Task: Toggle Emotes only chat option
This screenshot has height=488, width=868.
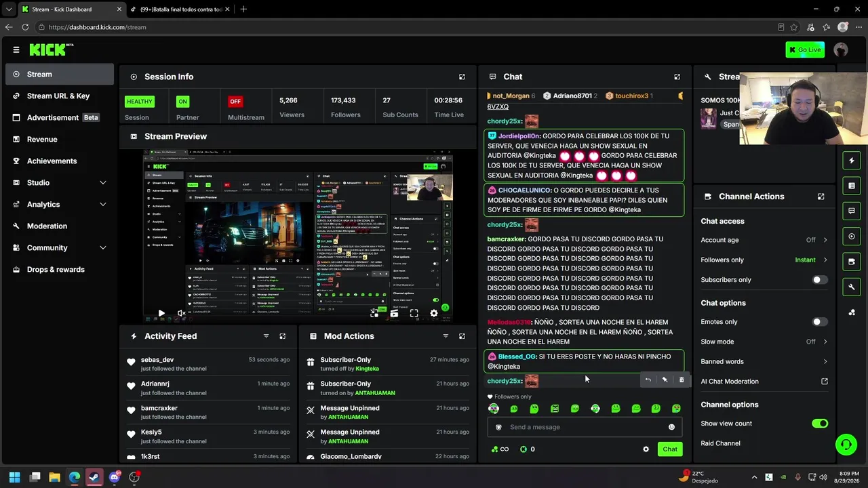Action: point(820,322)
